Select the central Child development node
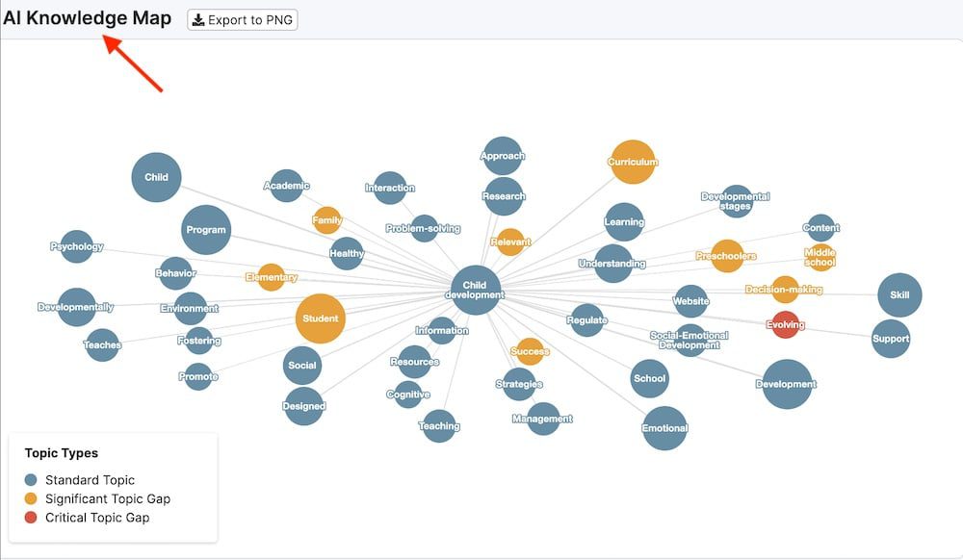 click(476, 290)
